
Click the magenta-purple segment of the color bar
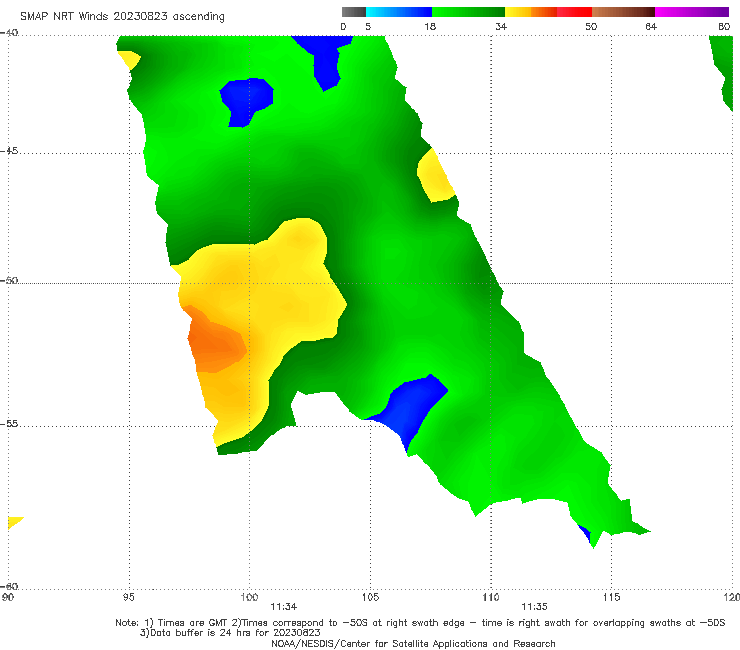692,12
